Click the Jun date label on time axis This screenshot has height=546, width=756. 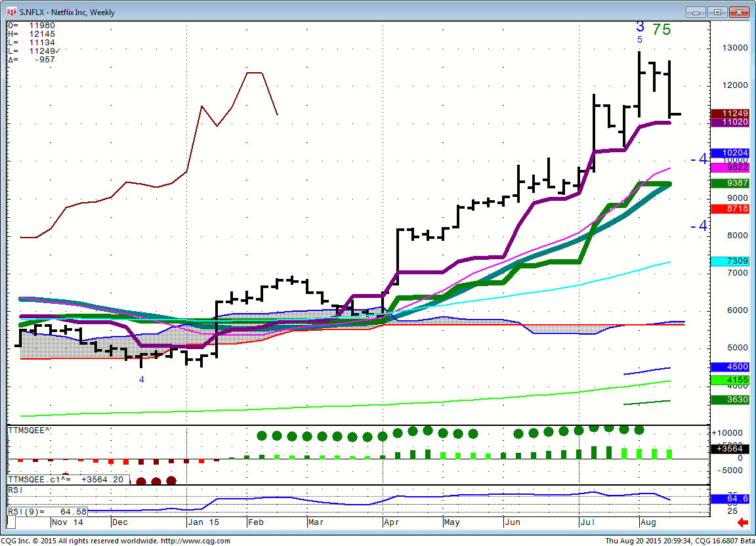click(x=513, y=522)
